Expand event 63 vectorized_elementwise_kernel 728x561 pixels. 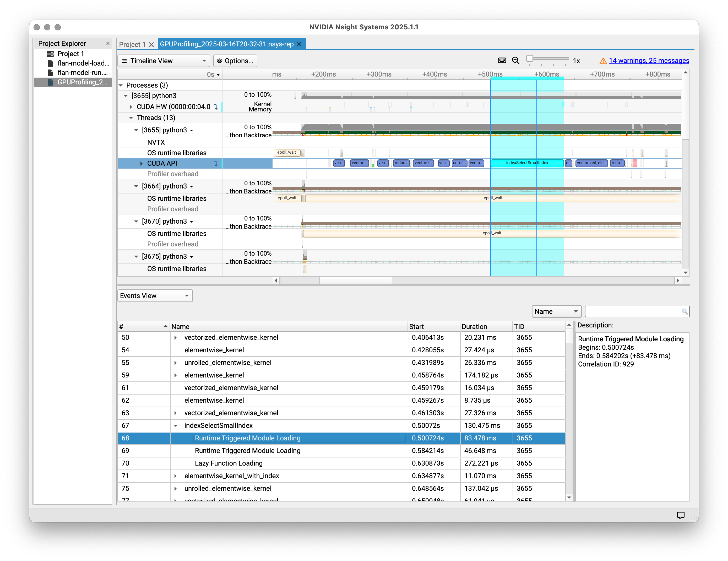point(176,413)
